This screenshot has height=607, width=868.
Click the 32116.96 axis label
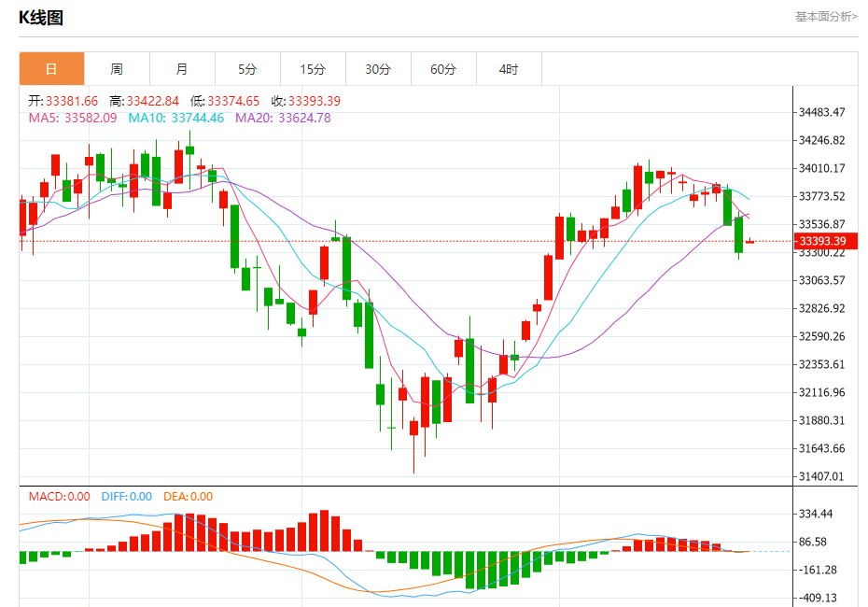click(x=821, y=392)
